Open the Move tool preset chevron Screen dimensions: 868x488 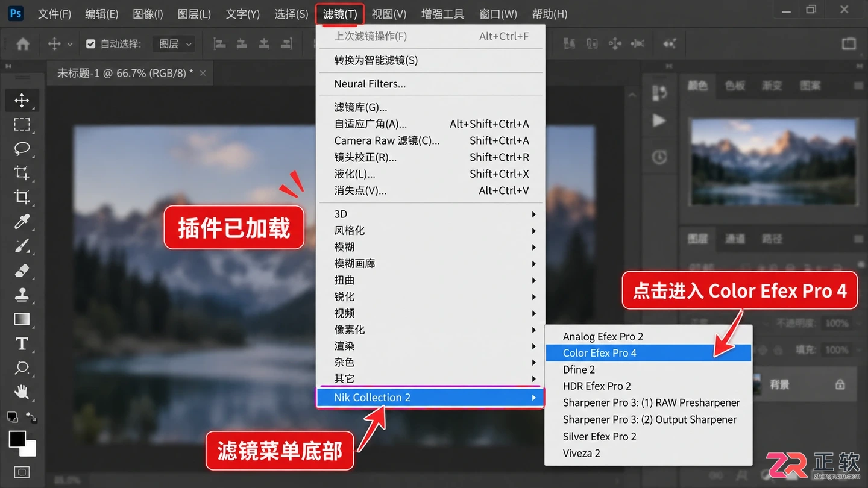click(70, 44)
